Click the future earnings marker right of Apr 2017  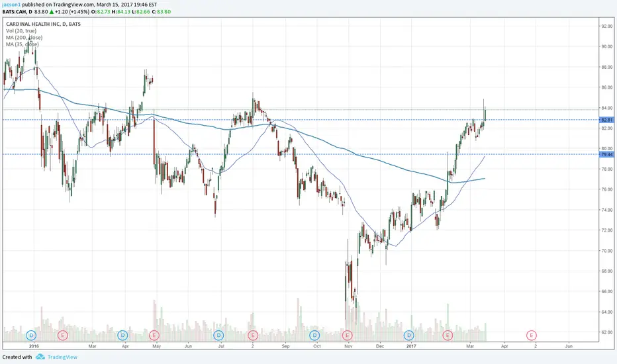coord(531,336)
